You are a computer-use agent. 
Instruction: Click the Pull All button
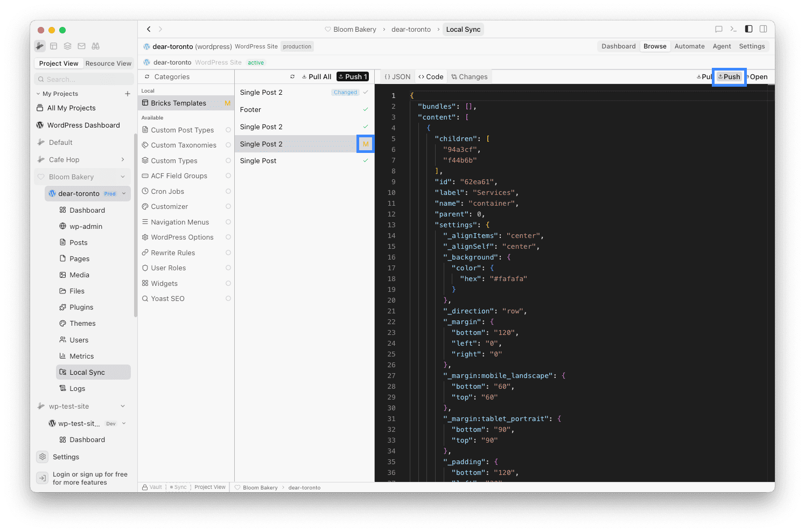317,77
